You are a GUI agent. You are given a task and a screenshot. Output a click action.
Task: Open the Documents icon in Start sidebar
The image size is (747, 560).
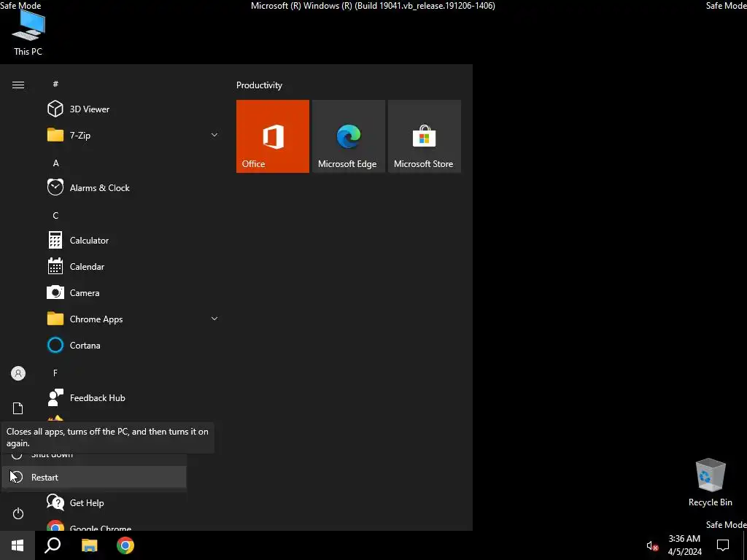click(18, 408)
